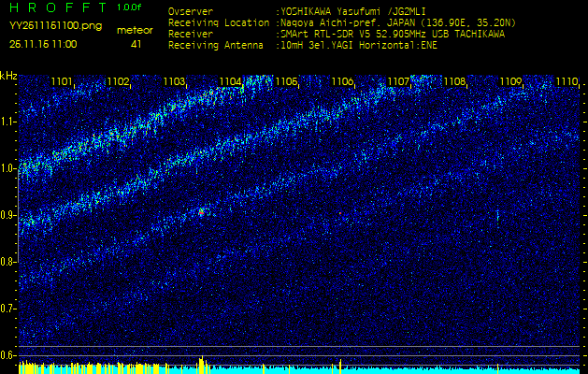The height and width of the screenshot is (374, 588).
Task: Click the 1101 time marker
Action: (62, 82)
